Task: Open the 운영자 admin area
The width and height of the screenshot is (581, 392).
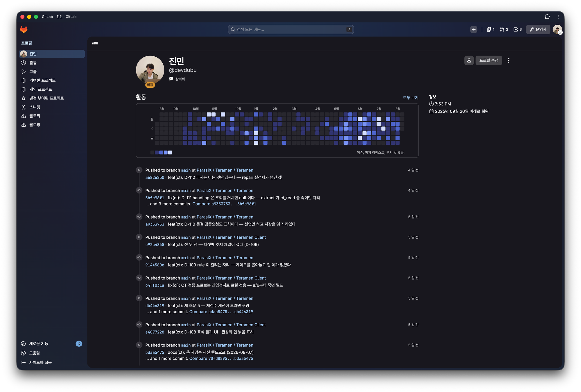Action: point(538,29)
